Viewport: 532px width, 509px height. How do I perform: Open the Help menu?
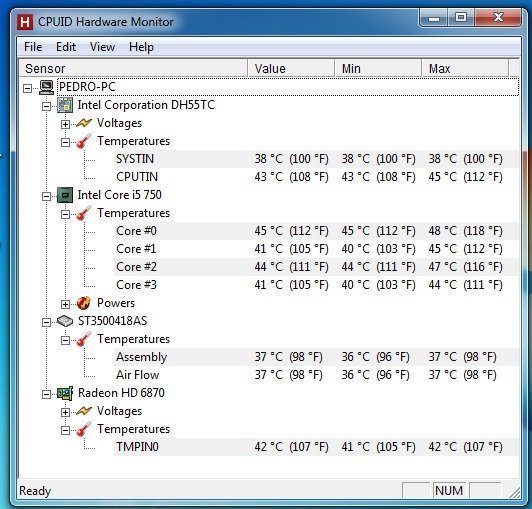click(x=141, y=47)
